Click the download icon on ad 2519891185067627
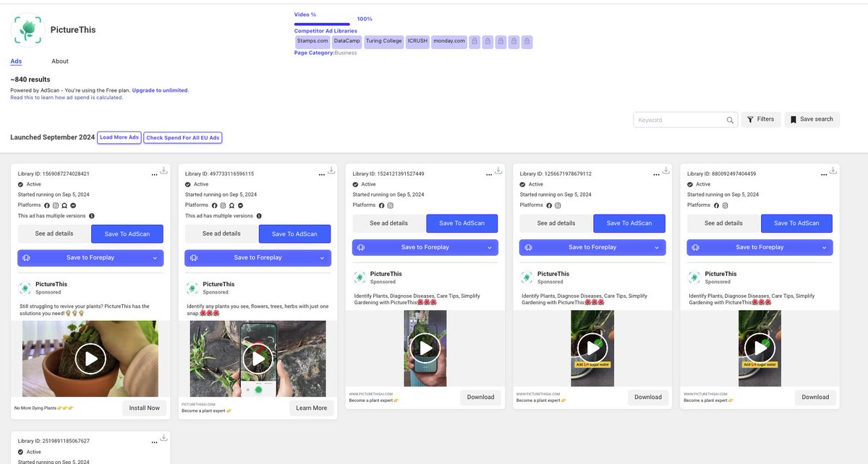Viewport: 868px width, 464px height. (x=163, y=437)
